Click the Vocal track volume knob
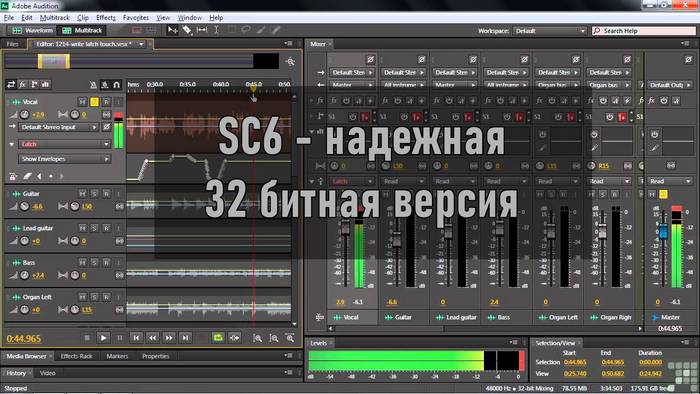Viewport: 700px width, 394px height. pyautogui.click(x=25, y=115)
